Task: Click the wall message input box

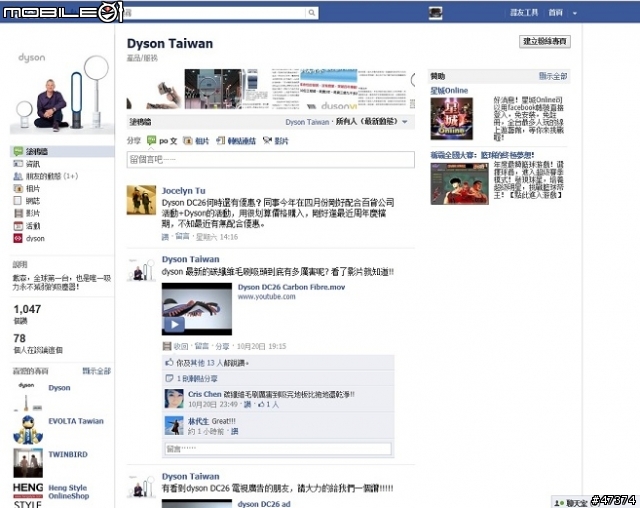Action: coord(271,160)
